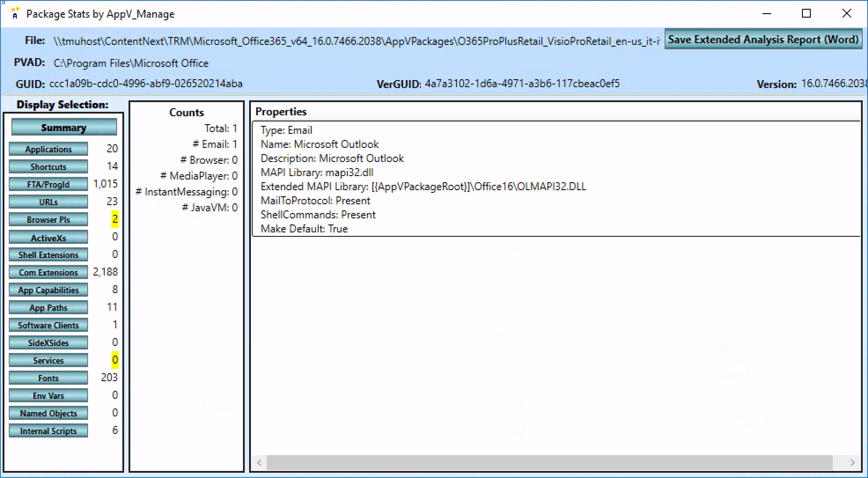Click highlighted Browser PIs count 2

(115, 219)
